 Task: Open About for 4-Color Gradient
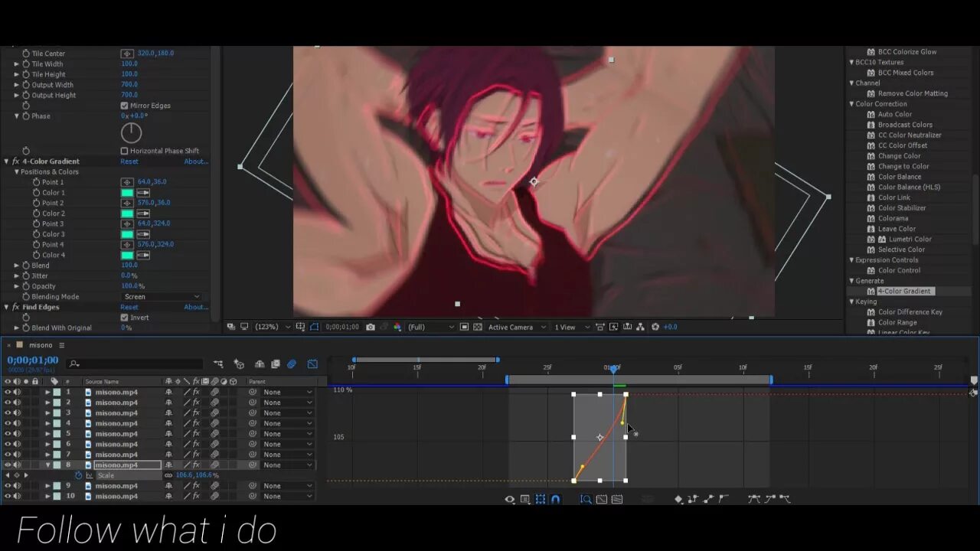[195, 161]
